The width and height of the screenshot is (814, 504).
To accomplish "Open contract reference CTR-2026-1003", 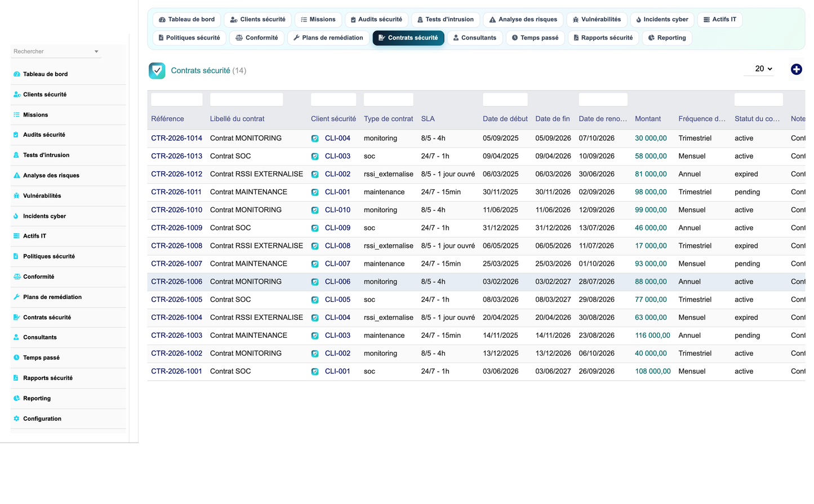I will [x=176, y=335].
